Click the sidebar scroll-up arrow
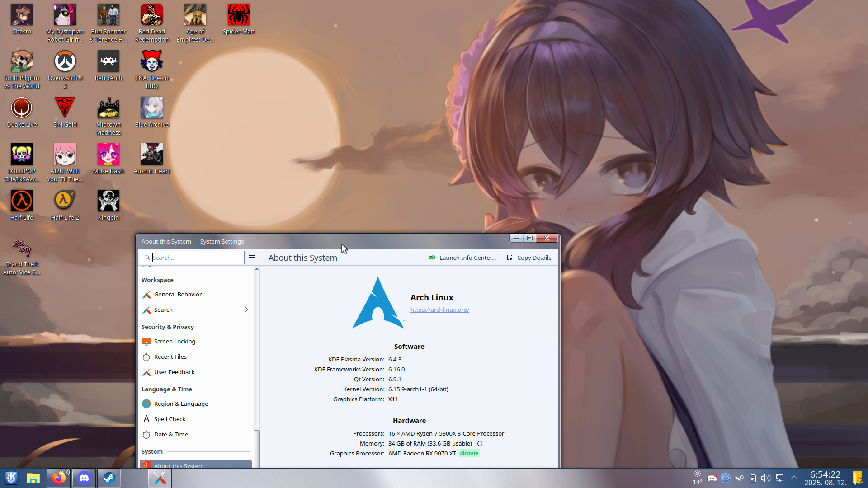This screenshot has width=868, height=488. coord(257,269)
